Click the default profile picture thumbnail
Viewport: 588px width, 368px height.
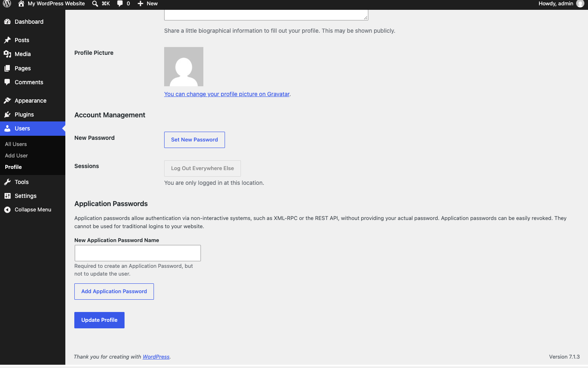(x=184, y=67)
